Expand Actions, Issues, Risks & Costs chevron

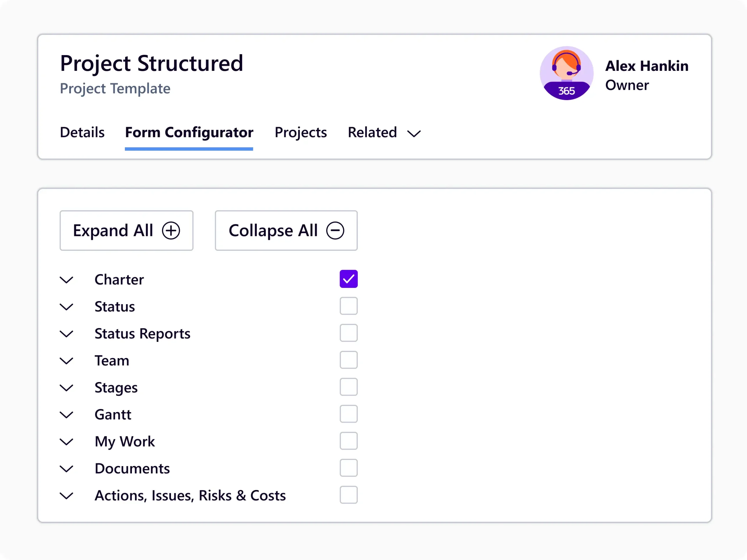(67, 496)
